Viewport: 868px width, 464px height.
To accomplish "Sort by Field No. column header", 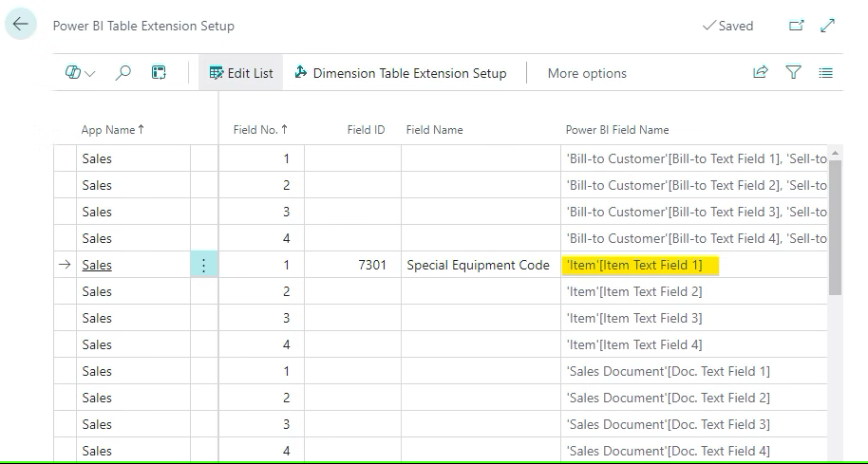I will 260,130.
